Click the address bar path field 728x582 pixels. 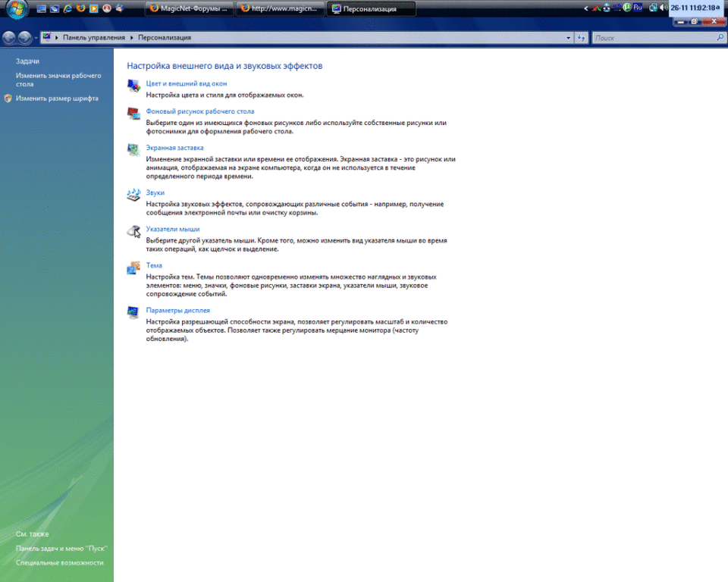click(306, 38)
